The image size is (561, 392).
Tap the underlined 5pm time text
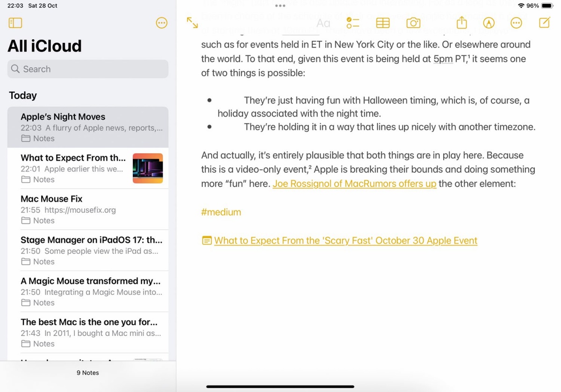(x=443, y=59)
